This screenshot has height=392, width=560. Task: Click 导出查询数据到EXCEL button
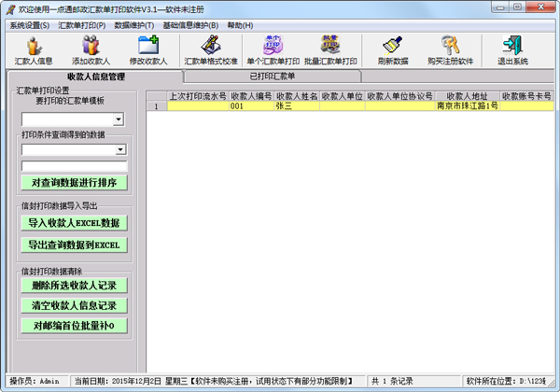tap(74, 245)
